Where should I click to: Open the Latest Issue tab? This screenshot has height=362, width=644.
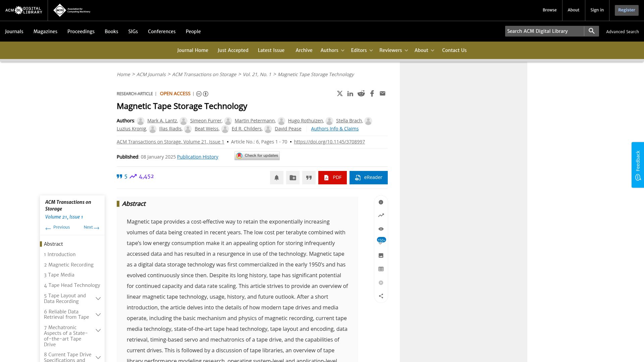coord(271,50)
